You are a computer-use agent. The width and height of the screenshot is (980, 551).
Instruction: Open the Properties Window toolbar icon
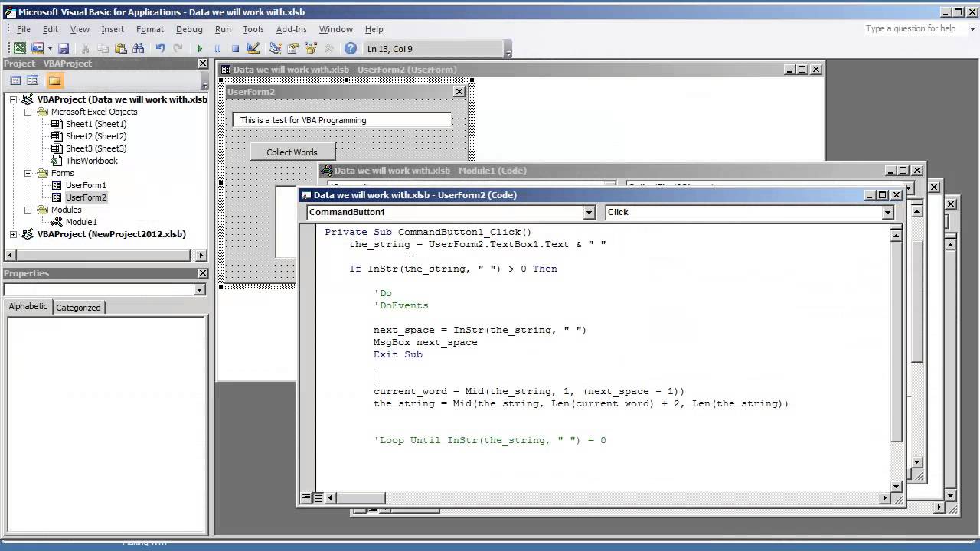293,48
